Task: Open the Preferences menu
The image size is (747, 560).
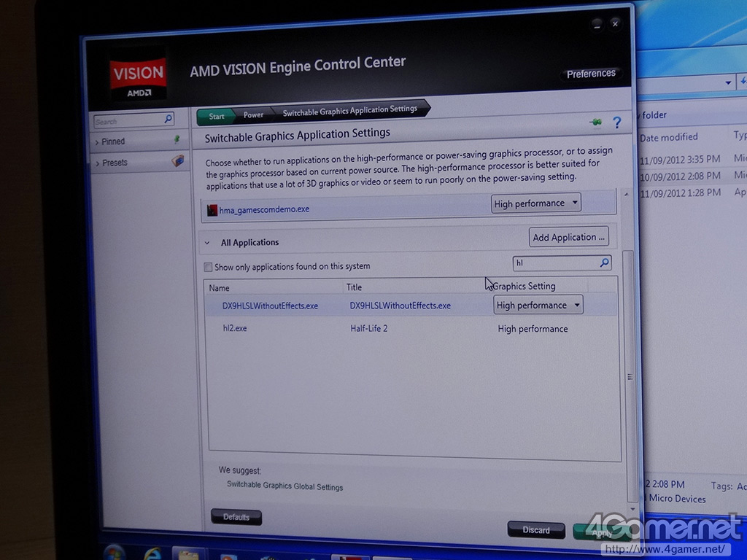Action: tap(591, 74)
